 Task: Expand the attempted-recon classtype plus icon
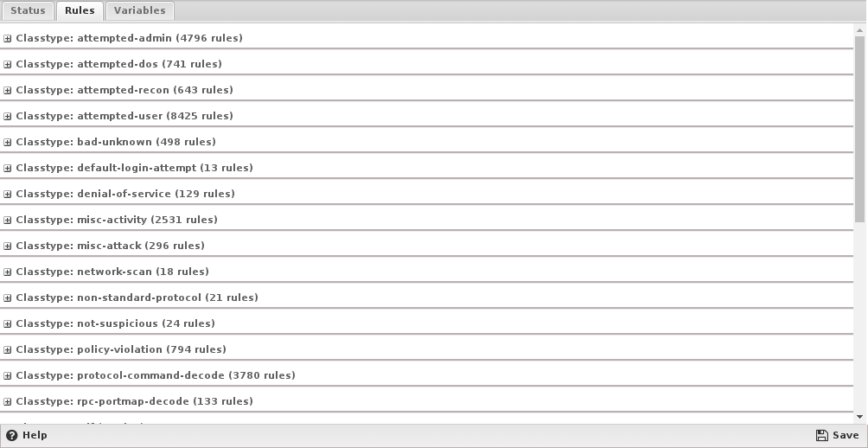pyautogui.click(x=7, y=91)
